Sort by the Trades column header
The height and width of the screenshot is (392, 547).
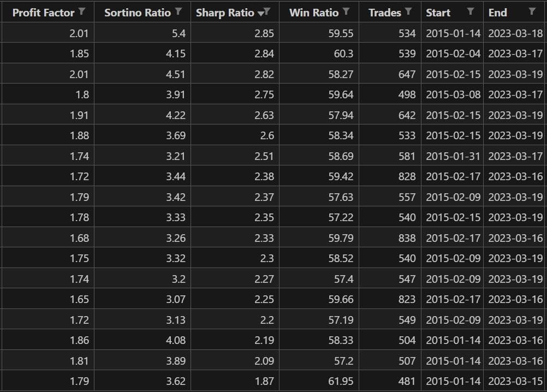pyautogui.click(x=385, y=13)
